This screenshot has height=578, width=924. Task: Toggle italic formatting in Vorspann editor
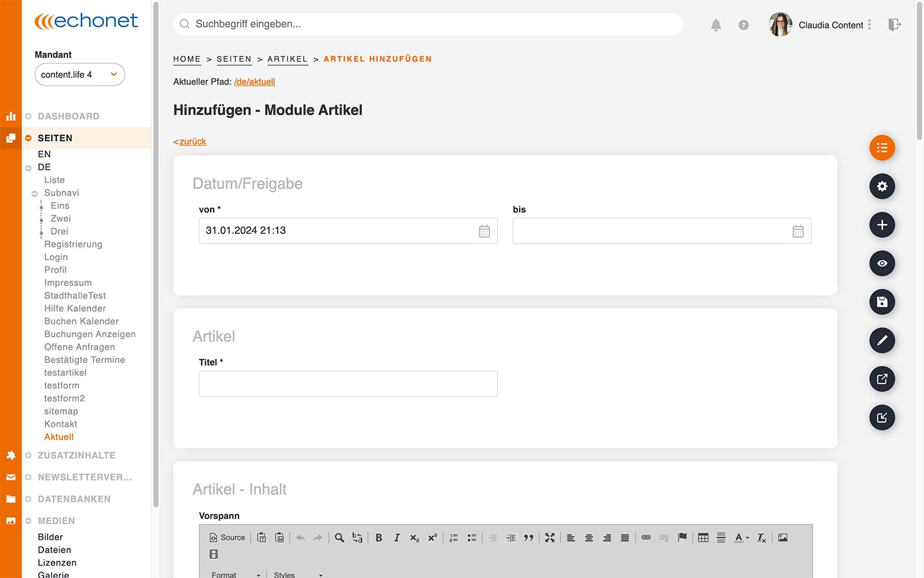point(397,538)
